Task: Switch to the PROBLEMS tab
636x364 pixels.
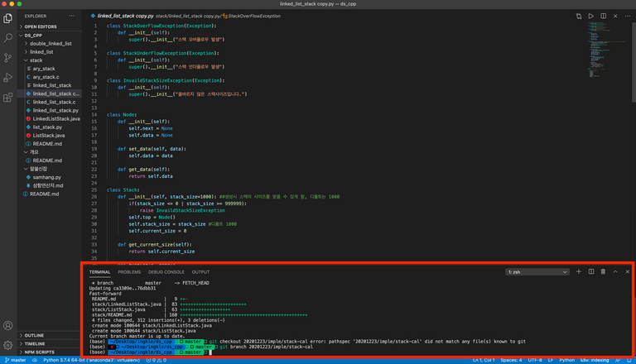Action: (129, 272)
